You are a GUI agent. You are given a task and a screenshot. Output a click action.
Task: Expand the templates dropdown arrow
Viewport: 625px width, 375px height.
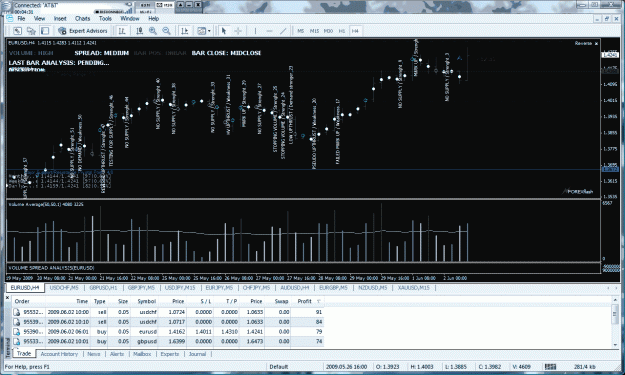point(209,31)
